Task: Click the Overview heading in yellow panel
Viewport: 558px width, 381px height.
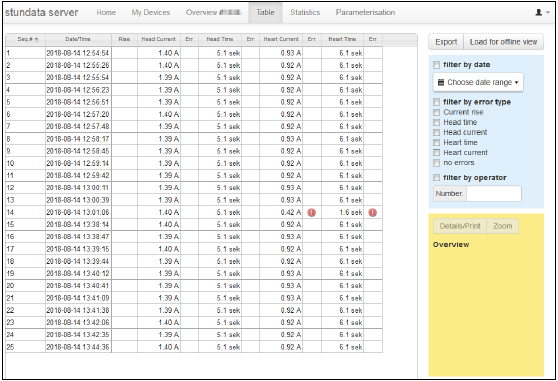Action: (451, 244)
